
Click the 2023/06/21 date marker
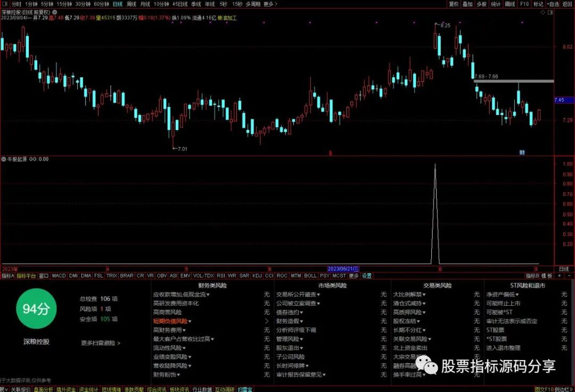coord(343,269)
